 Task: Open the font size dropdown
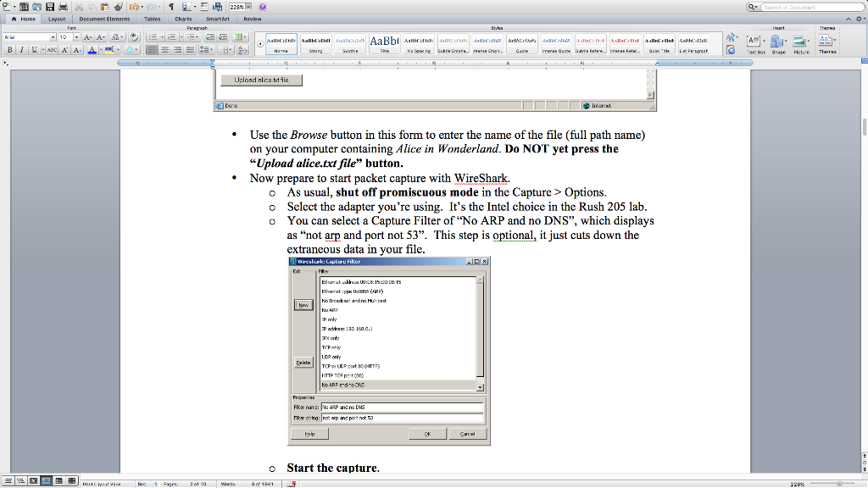click(x=69, y=37)
